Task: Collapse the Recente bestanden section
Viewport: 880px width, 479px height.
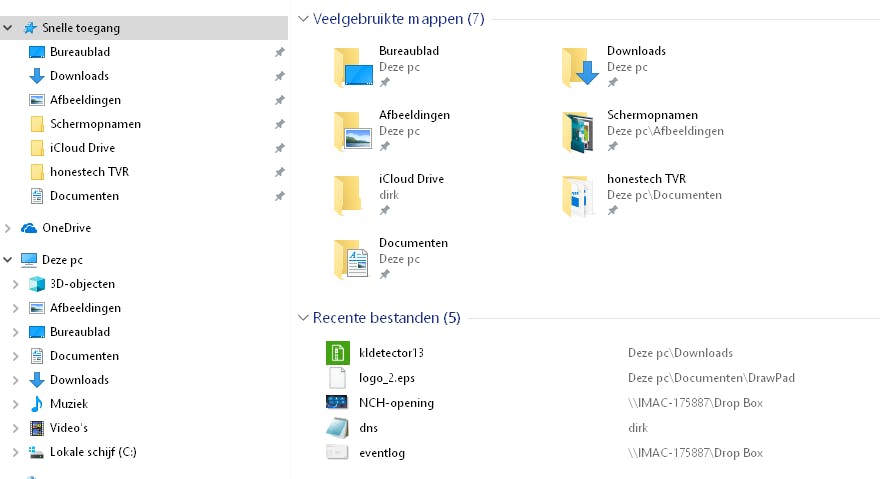Action: click(x=303, y=318)
